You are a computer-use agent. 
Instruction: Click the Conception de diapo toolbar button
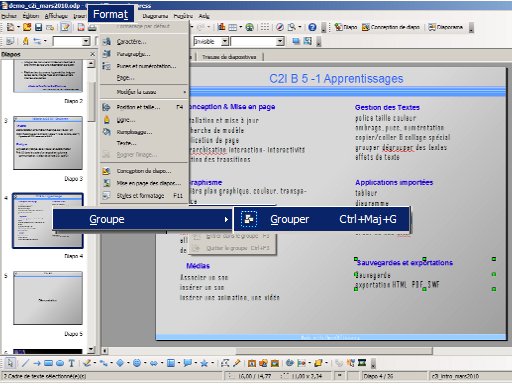click(x=391, y=27)
